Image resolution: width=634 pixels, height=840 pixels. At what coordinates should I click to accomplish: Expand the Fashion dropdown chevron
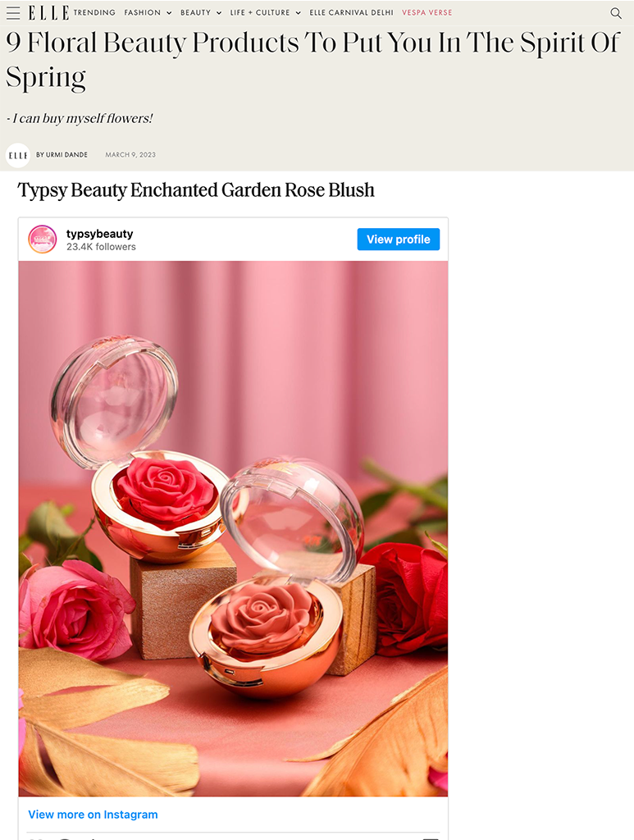[x=169, y=13]
